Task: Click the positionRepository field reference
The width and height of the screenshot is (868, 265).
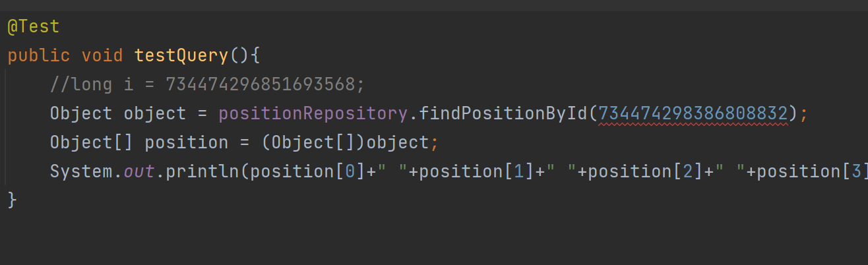Action: click(x=313, y=113)
